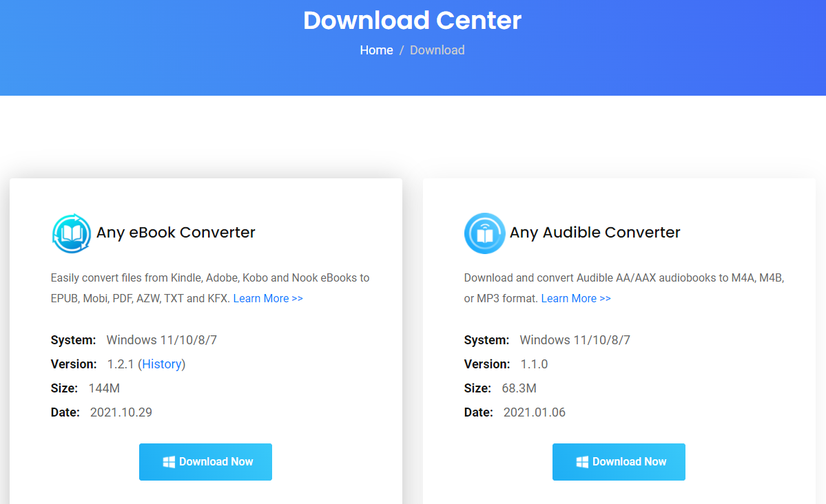The height and width of the screenshot is (504, 826).
Task: Click the Download breadcrumb item
Action: [x=437, y=50]
